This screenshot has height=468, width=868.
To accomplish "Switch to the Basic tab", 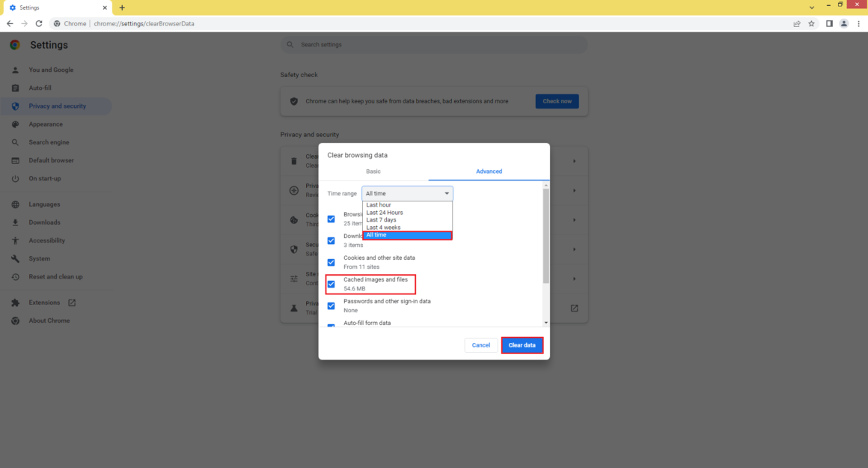I will (373, 171).
